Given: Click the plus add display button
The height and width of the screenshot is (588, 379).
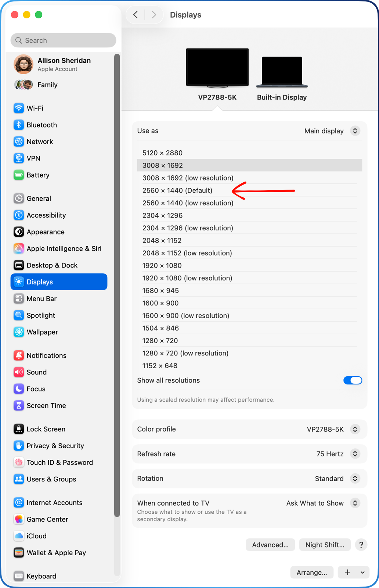Looking at the screenshot, I should [347, 572].
